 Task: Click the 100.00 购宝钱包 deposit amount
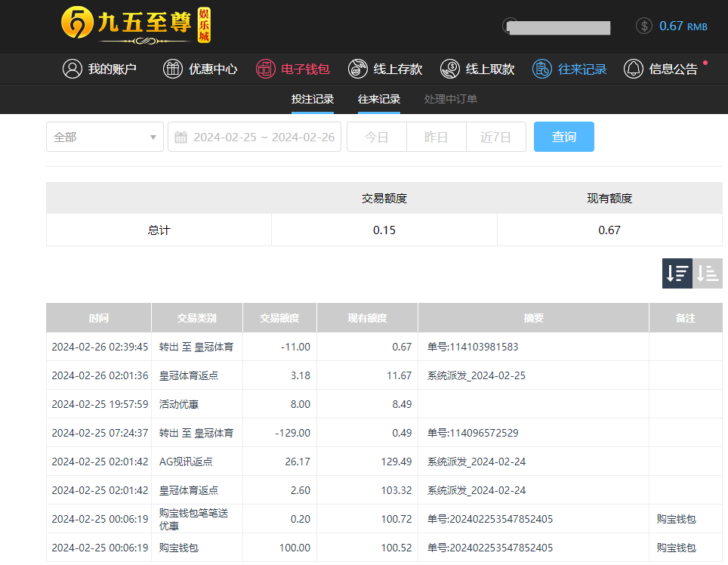(x=295, y=548)
